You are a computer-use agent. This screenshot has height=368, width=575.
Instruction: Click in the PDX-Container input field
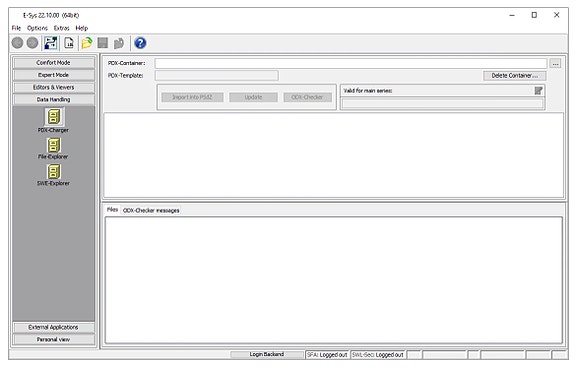point(351,63)
